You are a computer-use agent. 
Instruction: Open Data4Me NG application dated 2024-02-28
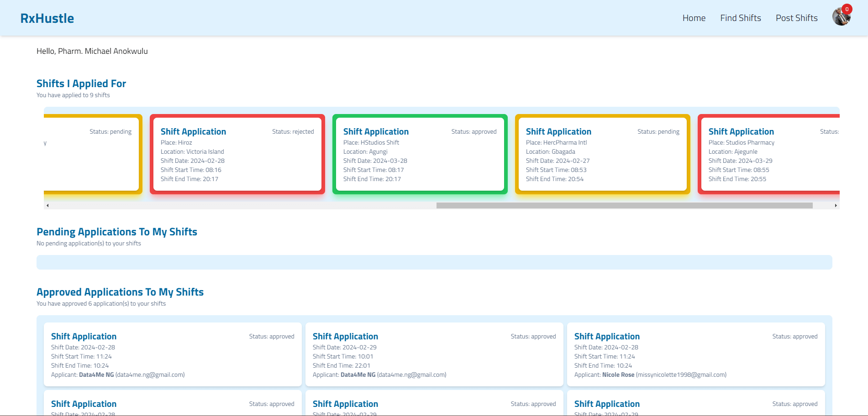tap(172, 354)
